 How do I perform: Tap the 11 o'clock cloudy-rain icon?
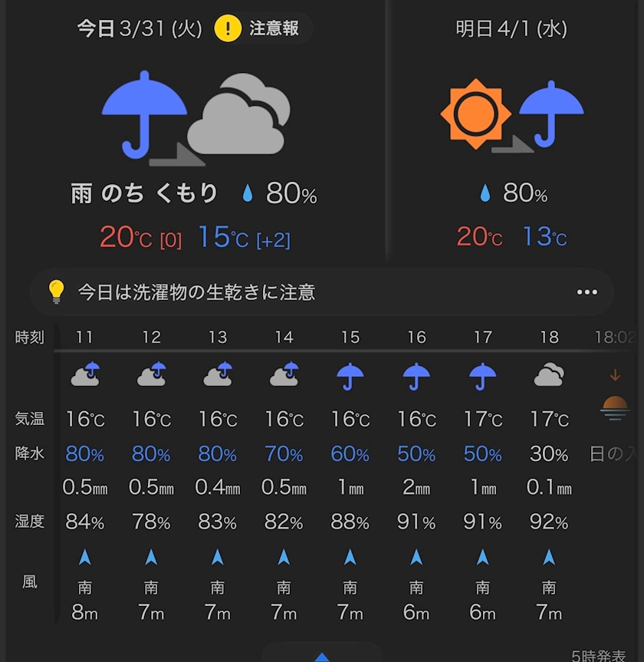[x=85, y=374]
